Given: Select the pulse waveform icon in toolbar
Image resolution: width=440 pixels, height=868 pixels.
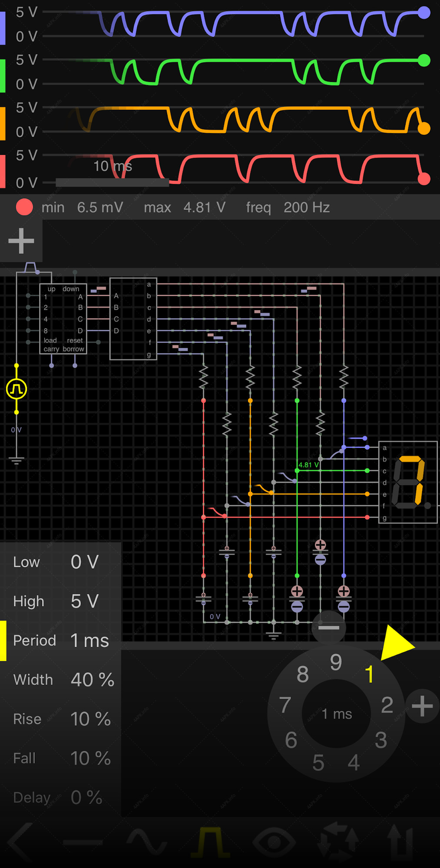Looking at the screenshot, I should tap(211, 842).
